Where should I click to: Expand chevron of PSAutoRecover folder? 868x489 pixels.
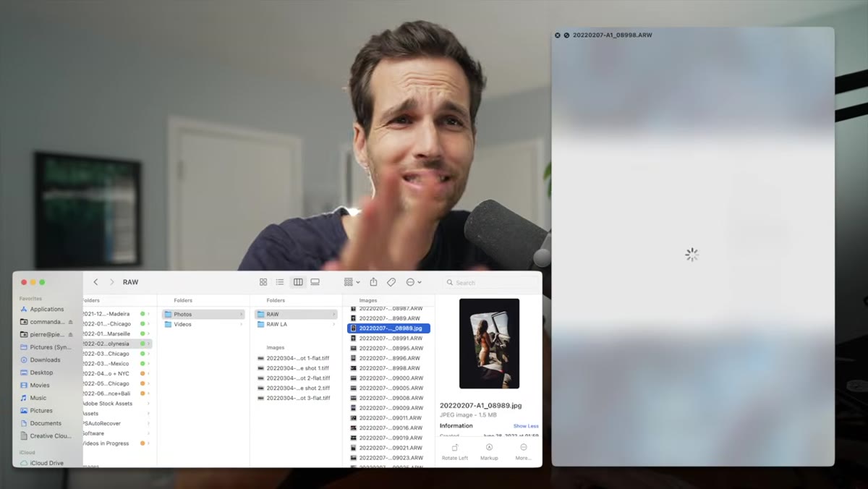[149, 423]
